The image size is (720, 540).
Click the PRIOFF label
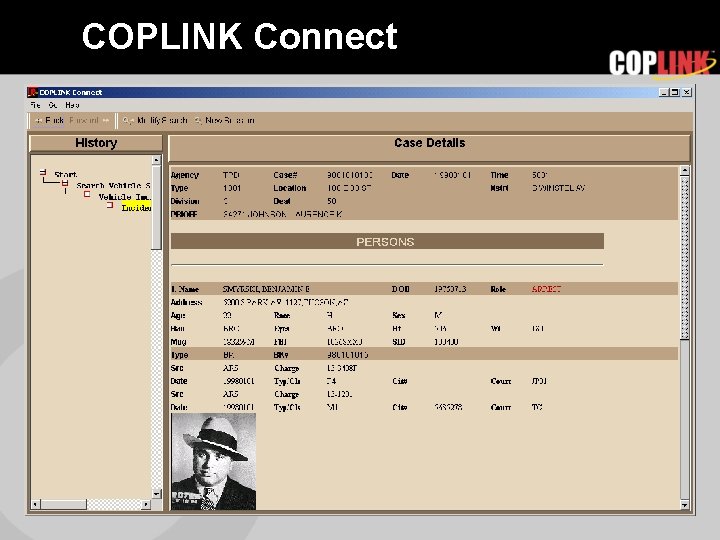[184, 214]
